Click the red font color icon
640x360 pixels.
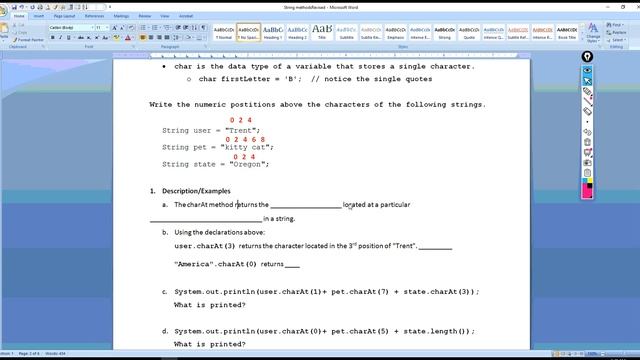[127, 38]
